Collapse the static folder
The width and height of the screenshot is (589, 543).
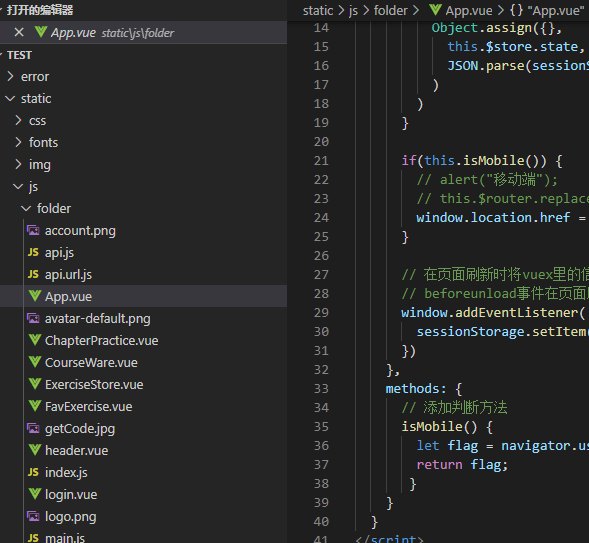[11, 99]
